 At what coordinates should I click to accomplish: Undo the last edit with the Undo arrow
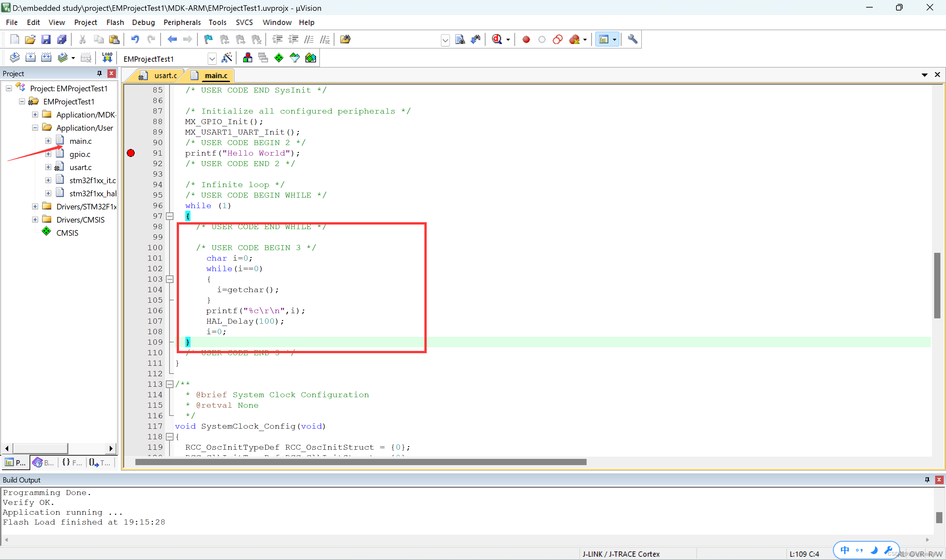[135, 39]
